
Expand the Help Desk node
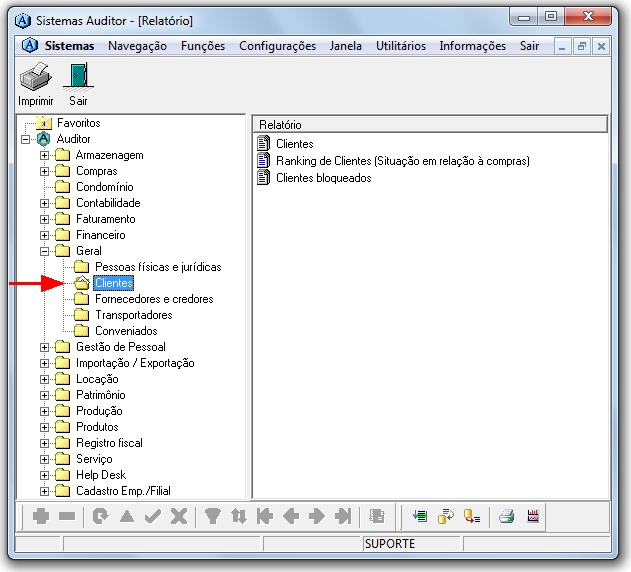(x=44, y=475)
